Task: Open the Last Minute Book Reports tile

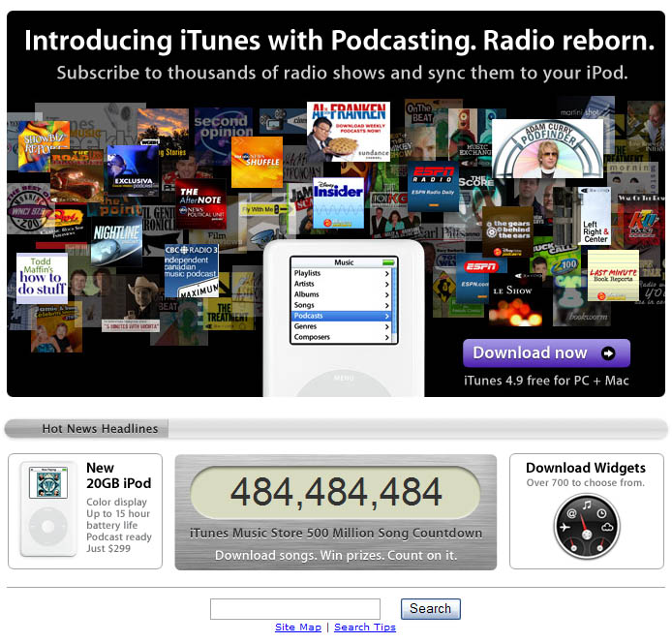Action: [613, 276]
